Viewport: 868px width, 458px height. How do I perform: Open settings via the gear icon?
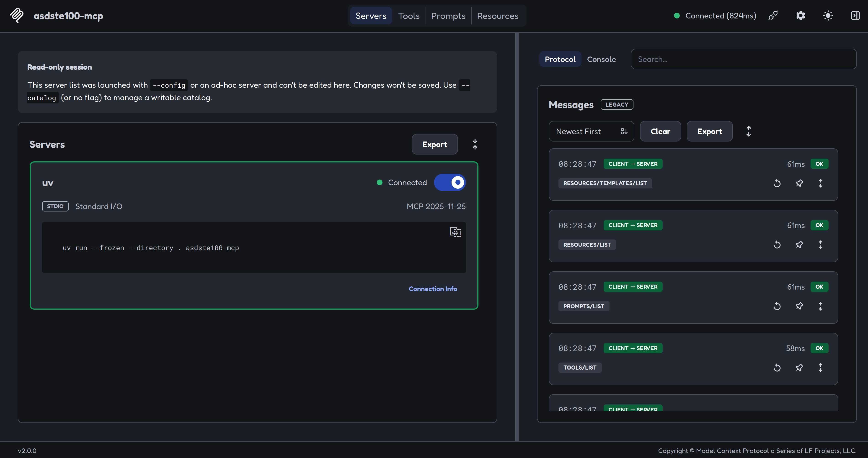coord(801,15)
